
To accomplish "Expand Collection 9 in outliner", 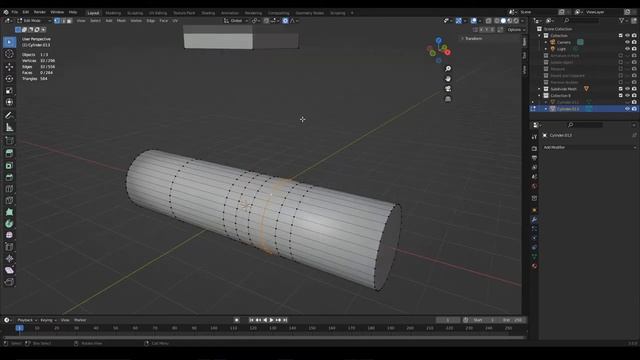I will [x=539, y=95].
